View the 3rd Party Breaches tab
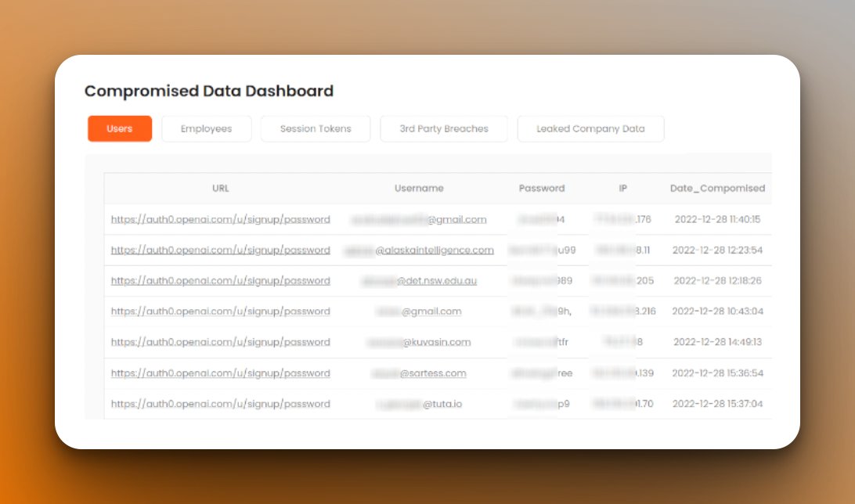The image size is (855, 504). pos(443,128)
